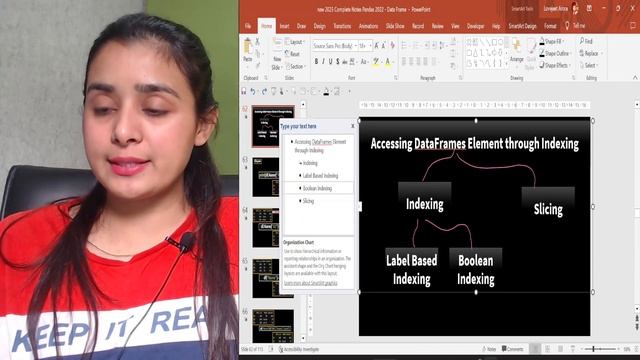Select 'Slicing' bullet in text pane
The width and height of the screenshot is (640, 360).
308,201
